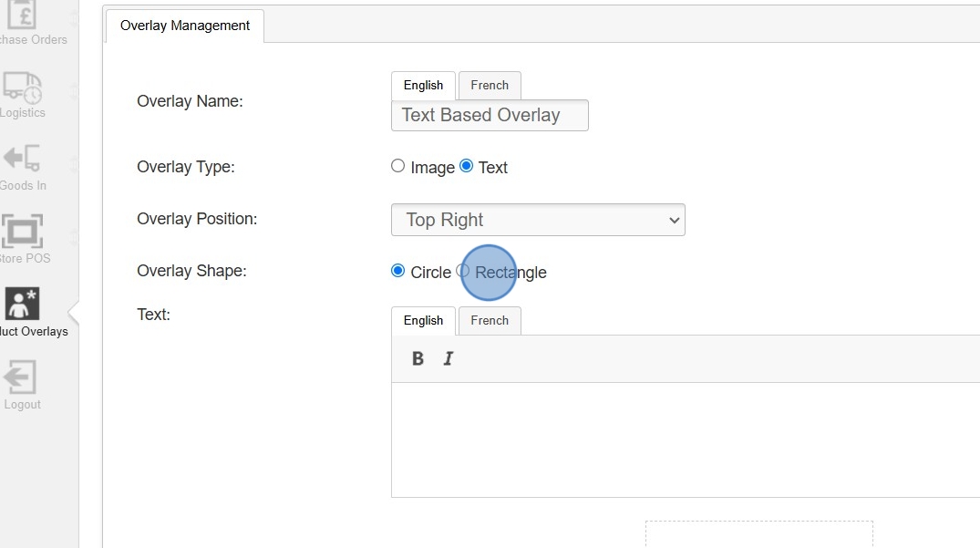Click the Logout icon
This screenshot has height=548, width=980.
pyautogui.click(x=22, y=377)
